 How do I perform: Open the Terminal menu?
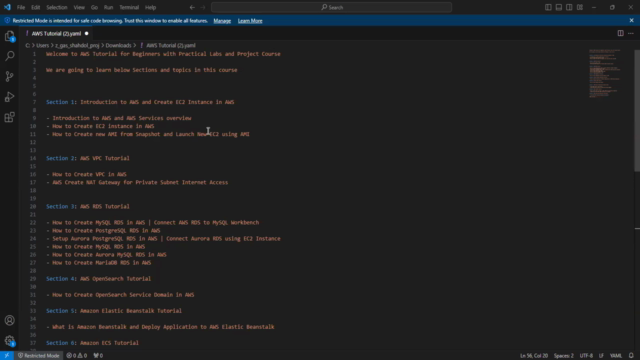point(129,7)
